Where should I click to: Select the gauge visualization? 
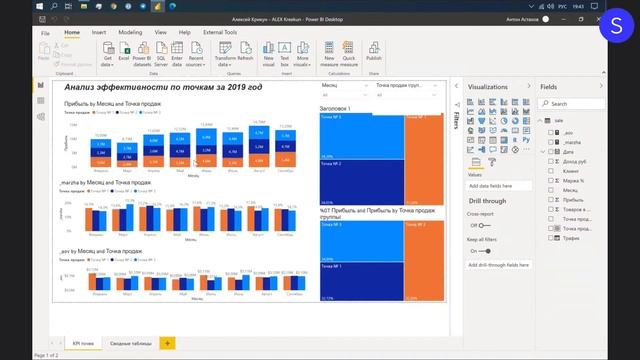pos(504,131)
